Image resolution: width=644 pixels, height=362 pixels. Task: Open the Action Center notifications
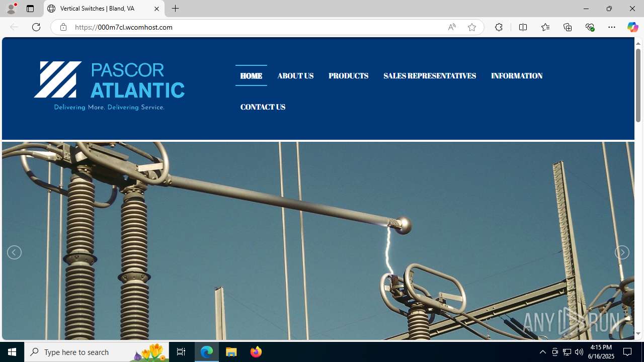coord(628,352)
